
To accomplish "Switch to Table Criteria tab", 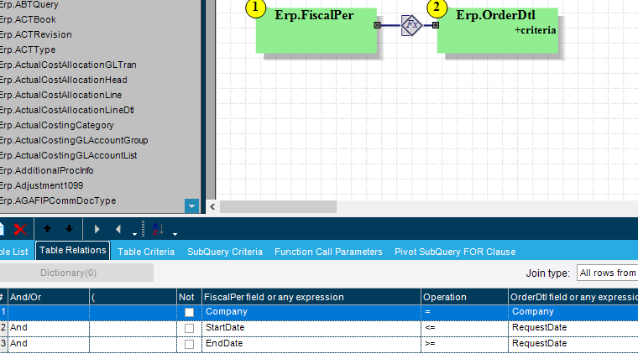I will point(146,252).
